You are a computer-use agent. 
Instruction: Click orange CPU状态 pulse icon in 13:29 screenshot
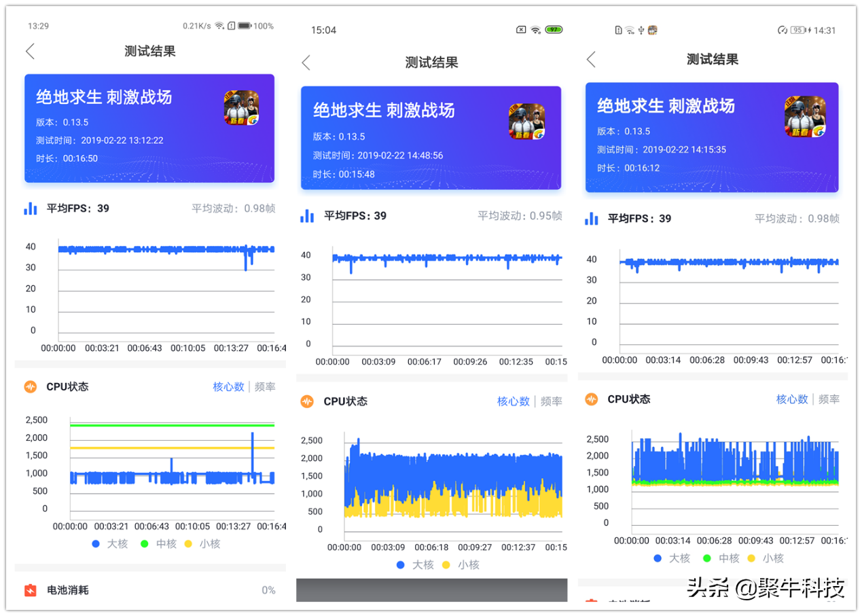pos(31,386)
